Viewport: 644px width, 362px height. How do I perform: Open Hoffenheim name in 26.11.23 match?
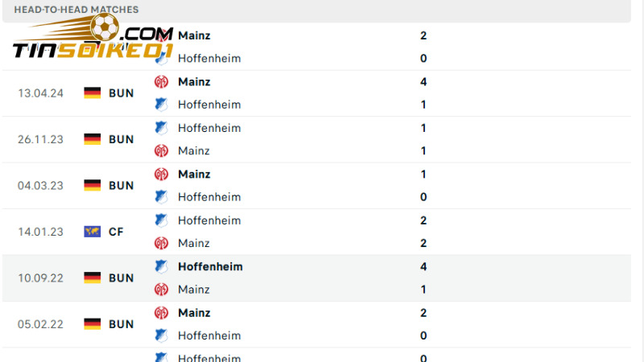(x=209, y=128)
